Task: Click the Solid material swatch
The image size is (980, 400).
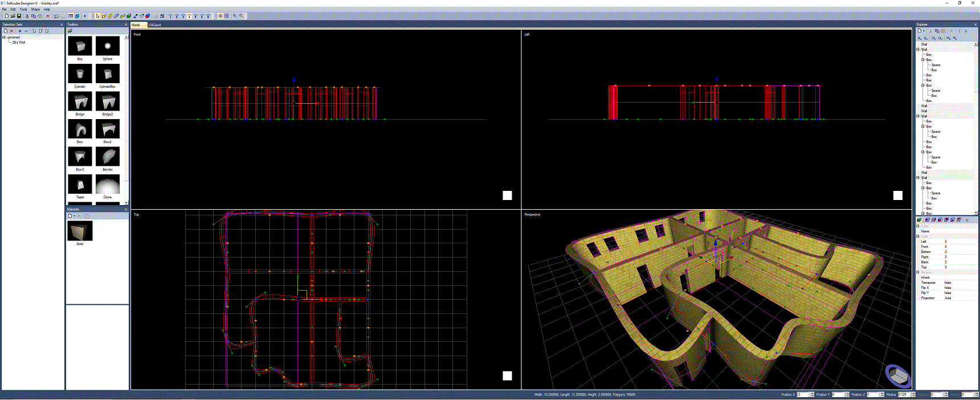Action: [x=80, y=231]
